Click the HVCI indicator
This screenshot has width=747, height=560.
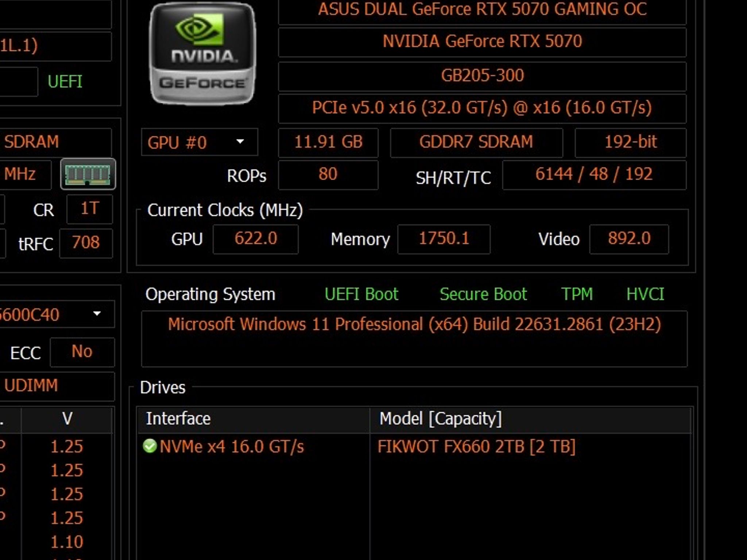[x=645, y=294]
